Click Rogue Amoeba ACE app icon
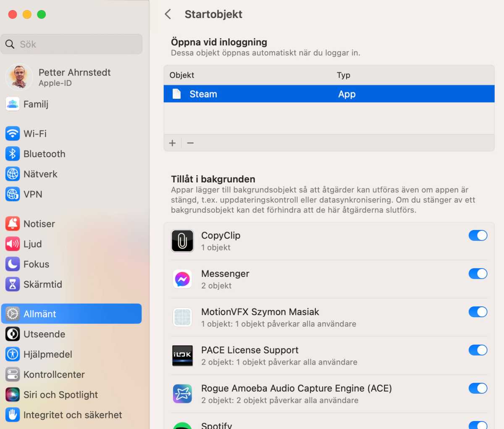This screenshot has height=429, width=504. (x=182, y=394)
